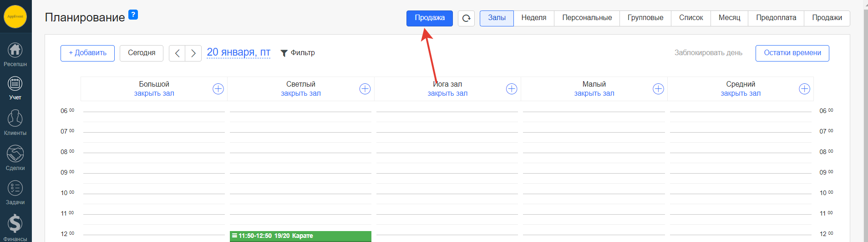Screen dimensions: 868x242
Task: Switch to the Групповые tab
Action: pyautogui.click(x=645, y=18)
